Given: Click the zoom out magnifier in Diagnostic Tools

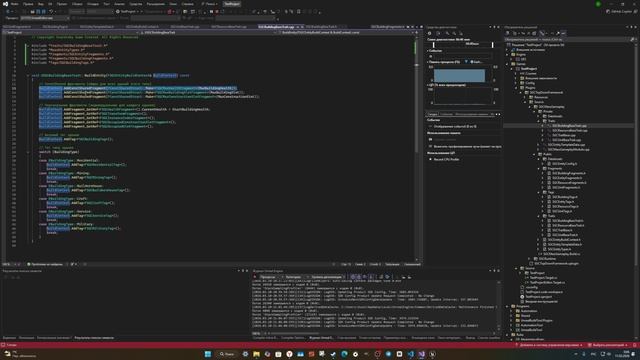Looking at the screenshot, I should point(454,33).
